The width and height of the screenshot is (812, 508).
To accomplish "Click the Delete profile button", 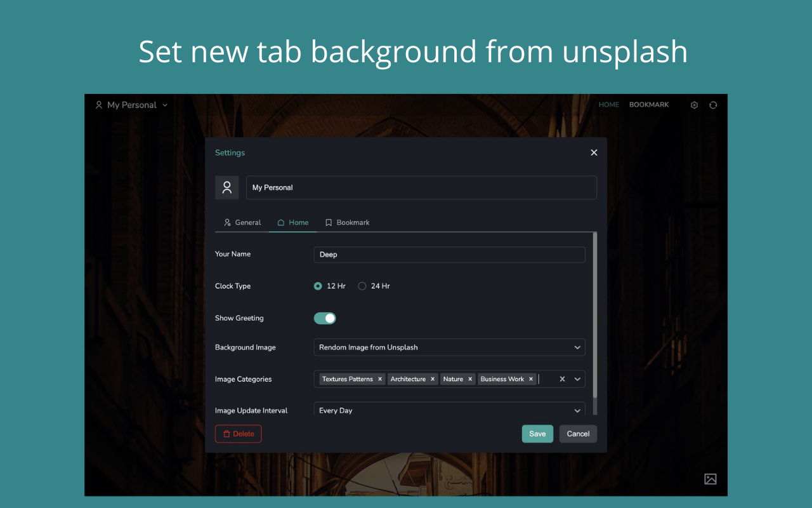I will [x=238, y=434].
